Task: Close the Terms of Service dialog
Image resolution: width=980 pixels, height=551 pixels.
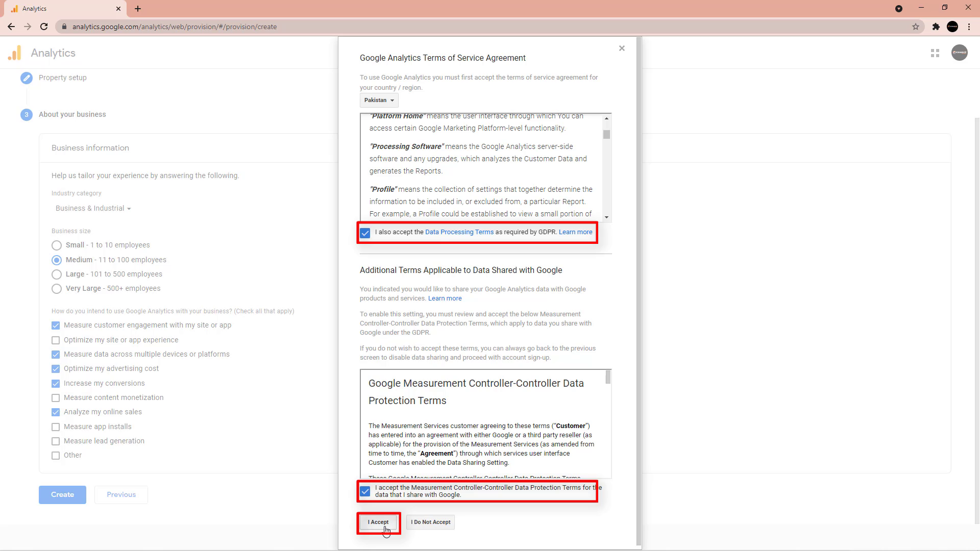Action: tap(622, 48)
